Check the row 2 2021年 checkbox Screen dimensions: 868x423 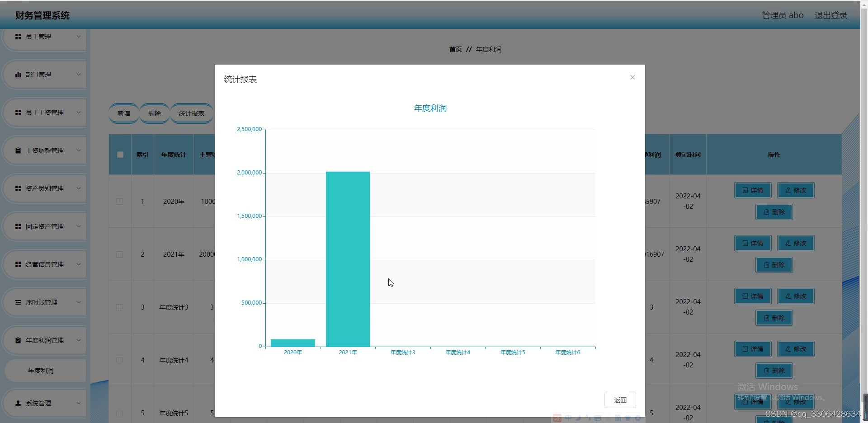click(x=119, y=254)
